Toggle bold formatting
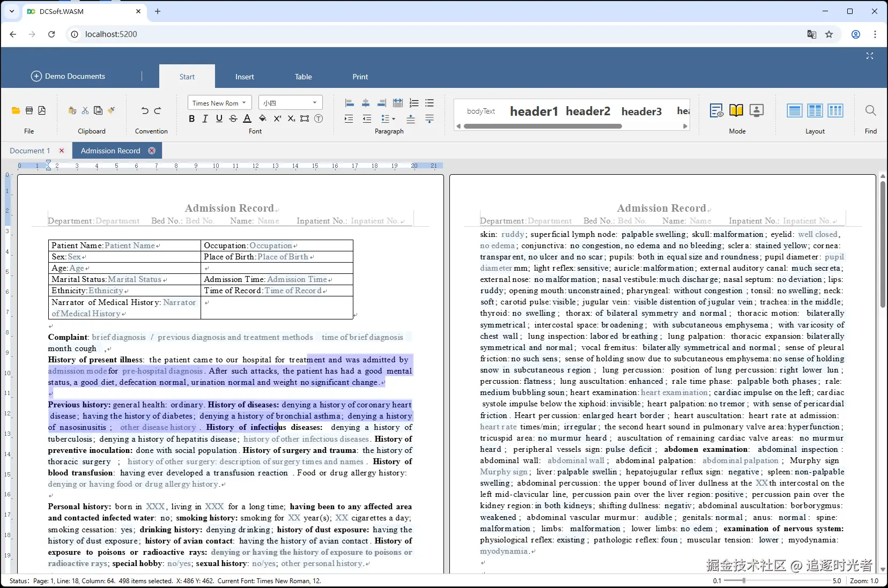Viewport: 888px width, 588px height. point(191,118)
